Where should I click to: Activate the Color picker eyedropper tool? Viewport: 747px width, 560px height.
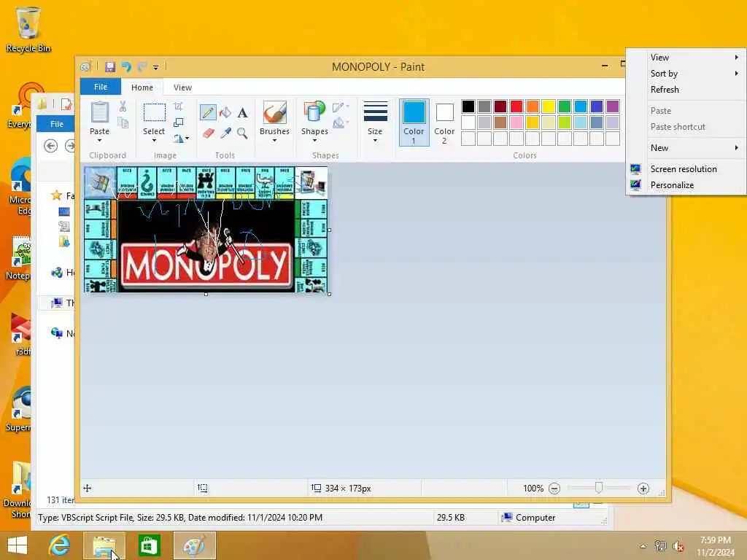225,133
